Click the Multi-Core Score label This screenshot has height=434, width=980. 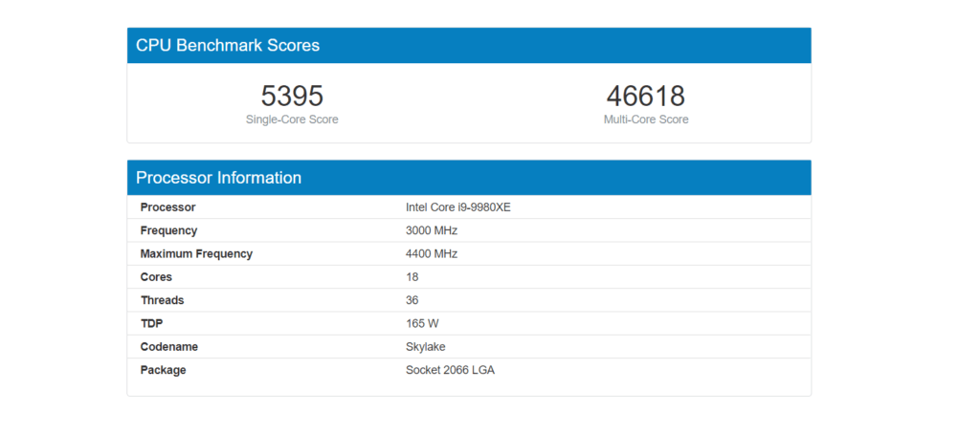645,119
